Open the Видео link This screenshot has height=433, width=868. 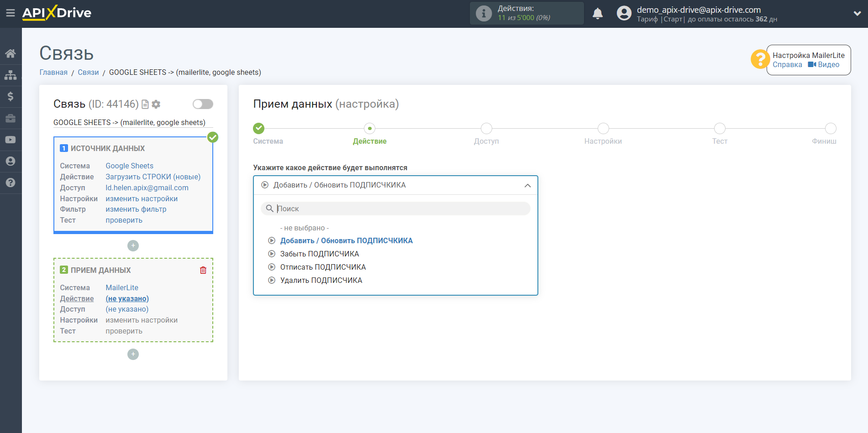[824, 65]
